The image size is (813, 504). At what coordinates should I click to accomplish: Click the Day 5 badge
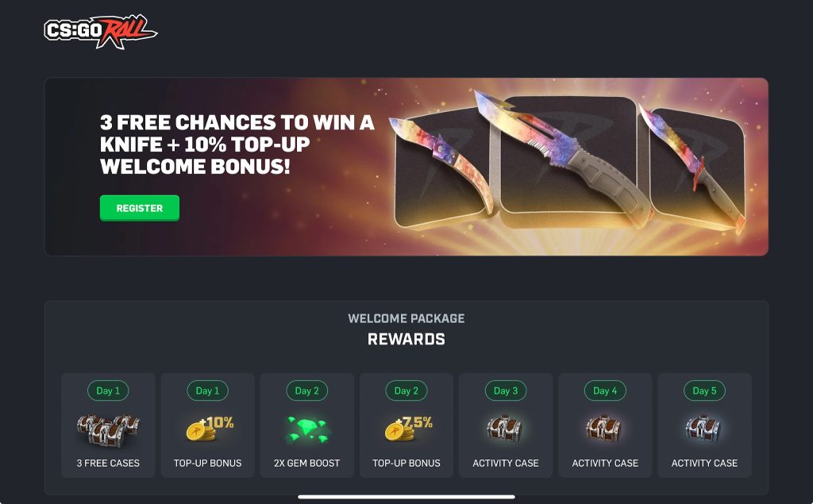(704, 391)
